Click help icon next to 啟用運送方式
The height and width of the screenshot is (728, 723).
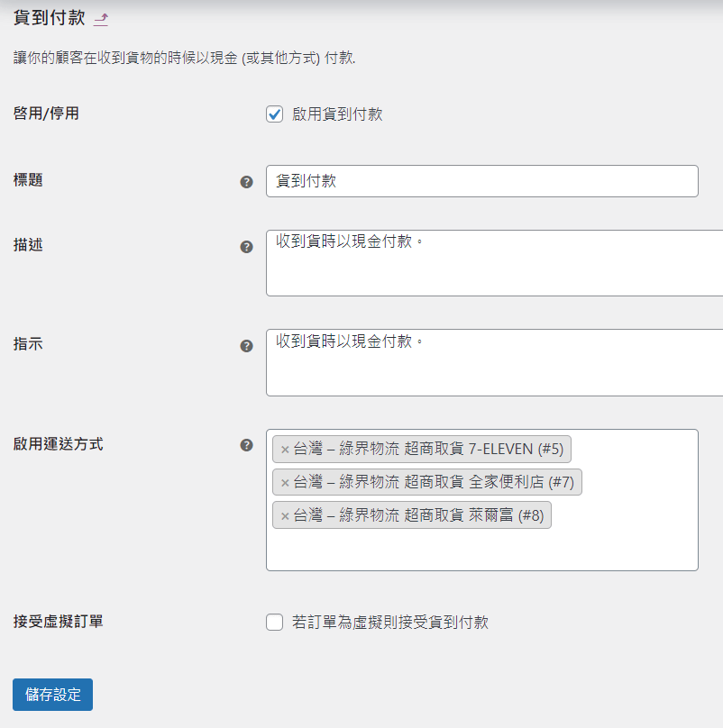tap(246, 446)
